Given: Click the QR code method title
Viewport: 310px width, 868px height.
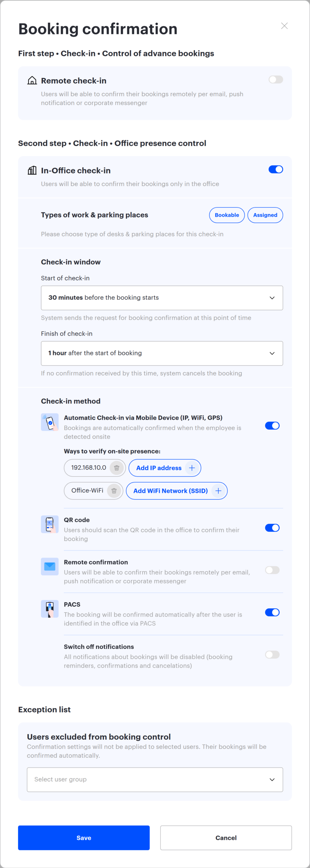Looking at the screenshot, I should point(77,520).
